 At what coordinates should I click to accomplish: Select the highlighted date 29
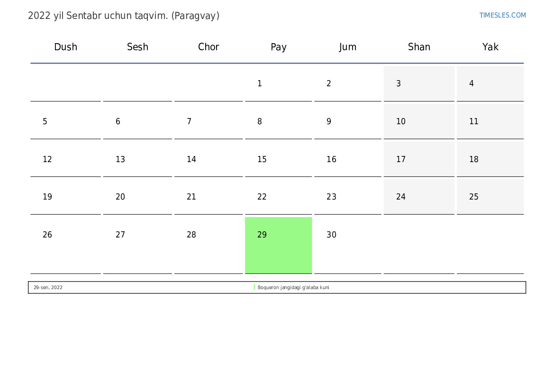tap(278, 245)
